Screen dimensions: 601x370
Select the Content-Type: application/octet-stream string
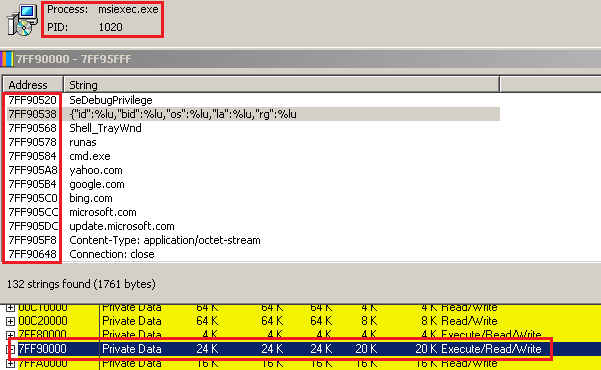(165, 240)
